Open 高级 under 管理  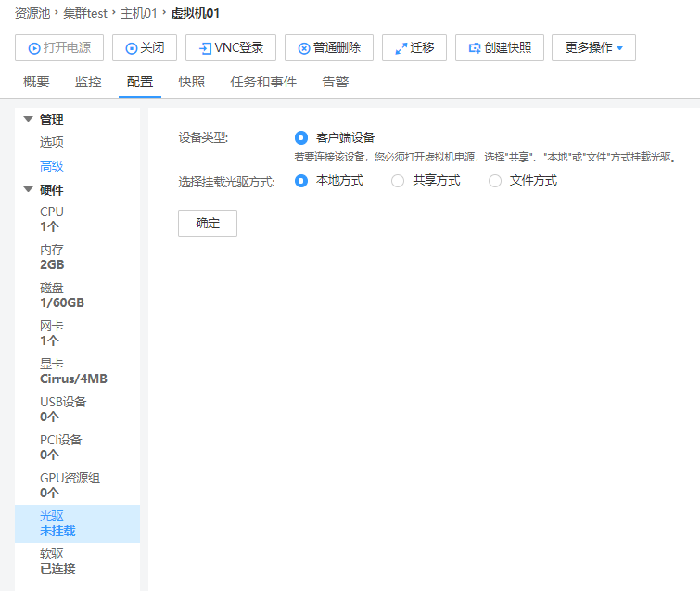pyautogui.click(x=52, y=166)
